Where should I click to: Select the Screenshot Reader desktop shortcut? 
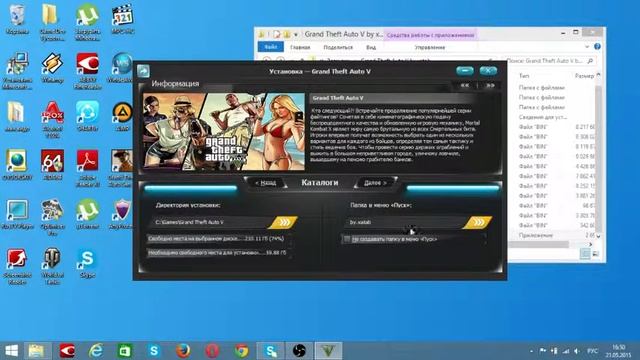coord(17,266)
